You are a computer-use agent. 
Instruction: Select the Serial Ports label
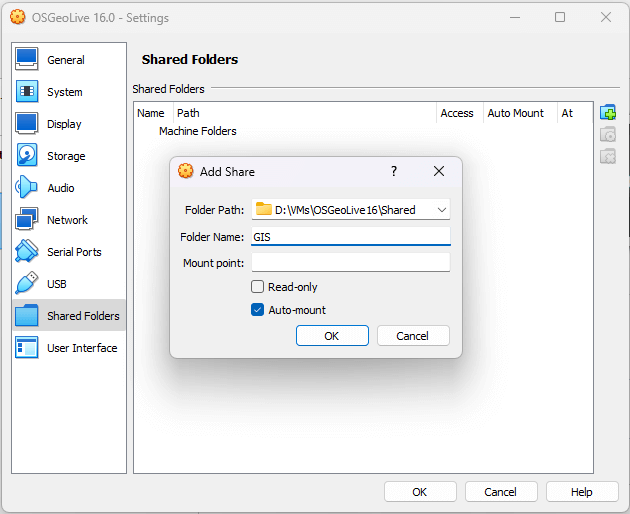coord(74,252)
